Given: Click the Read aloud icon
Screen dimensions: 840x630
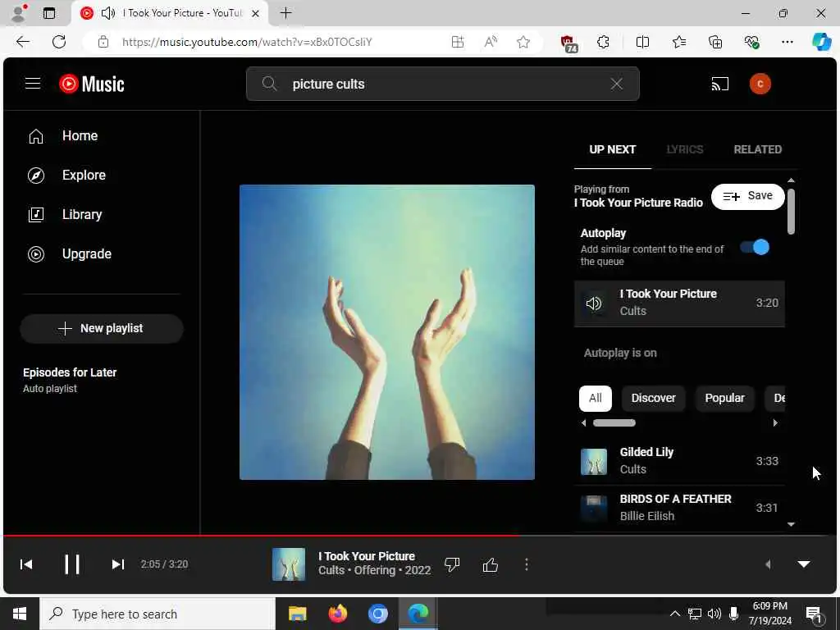Looking at the screenshot, I should tap(491, 42).
